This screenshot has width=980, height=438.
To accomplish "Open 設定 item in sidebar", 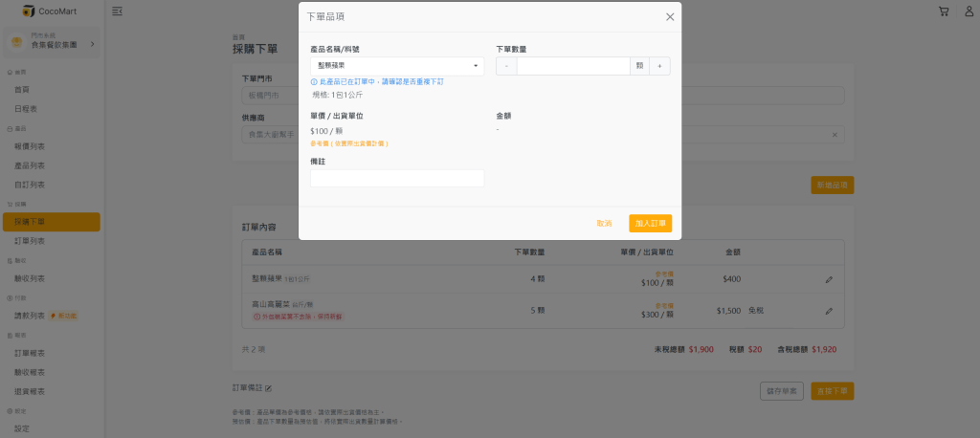I will pos(22,428).
